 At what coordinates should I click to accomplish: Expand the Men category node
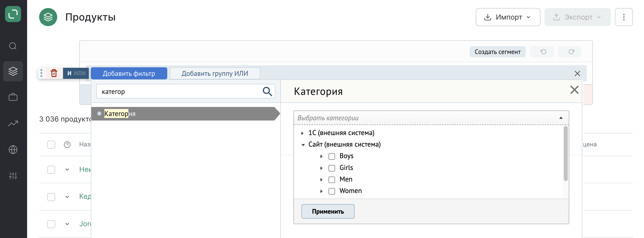(321, 180)
